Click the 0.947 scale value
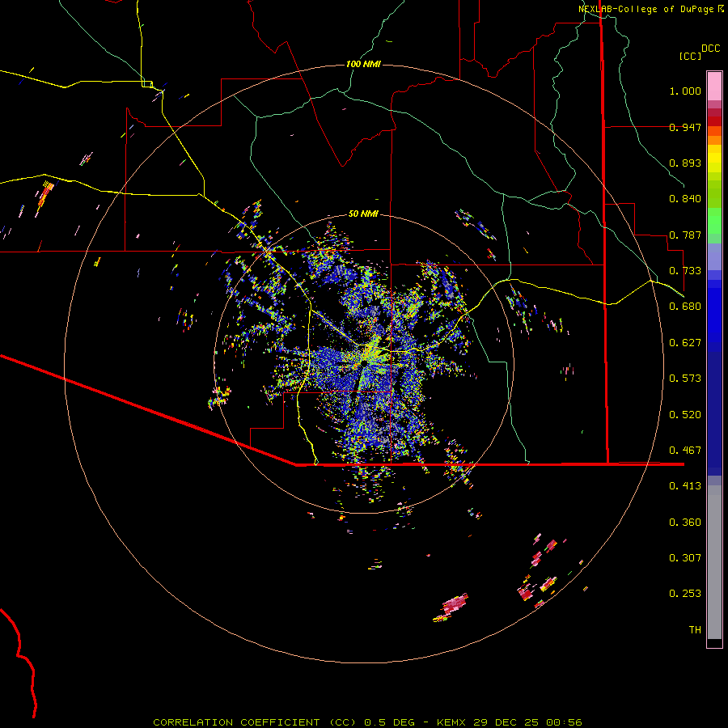Image resolution: width=728 pixels, height=728 pixels. point(685,127)
